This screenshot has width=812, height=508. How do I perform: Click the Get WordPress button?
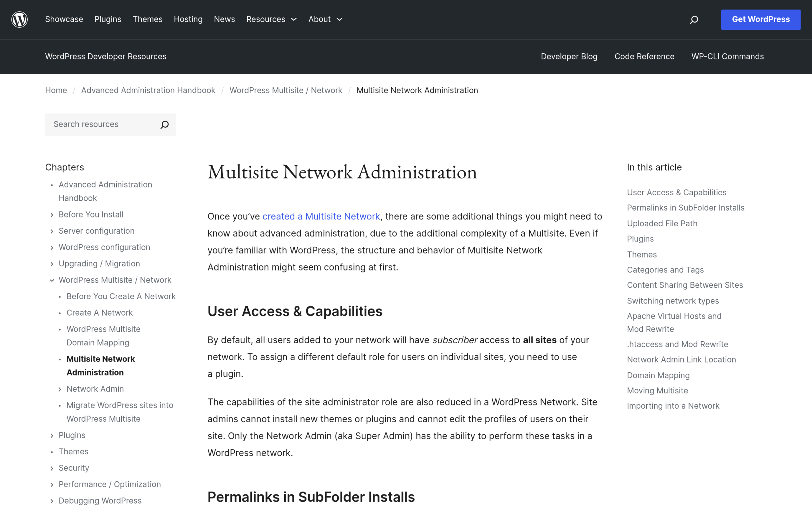[761, 19]
